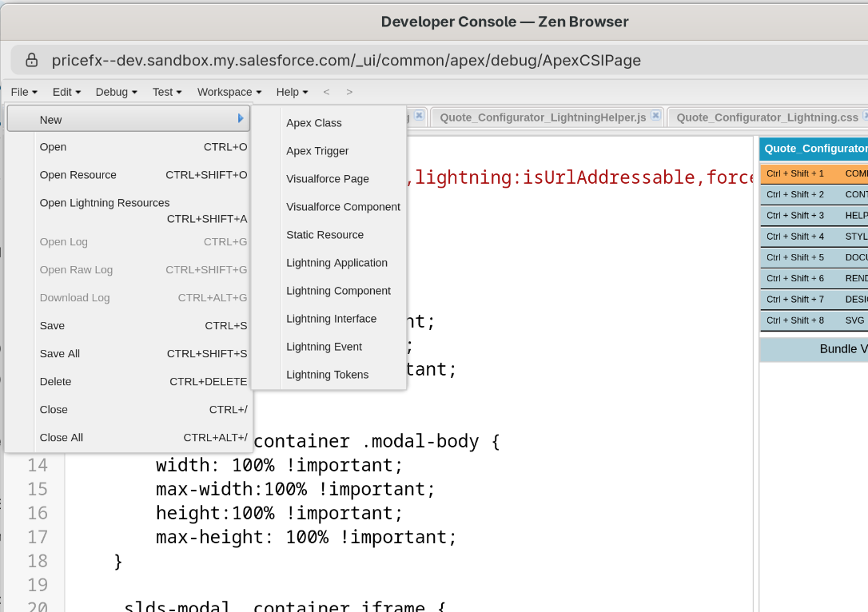
Task: Click Save All in File menu
Action: [60, 354]
